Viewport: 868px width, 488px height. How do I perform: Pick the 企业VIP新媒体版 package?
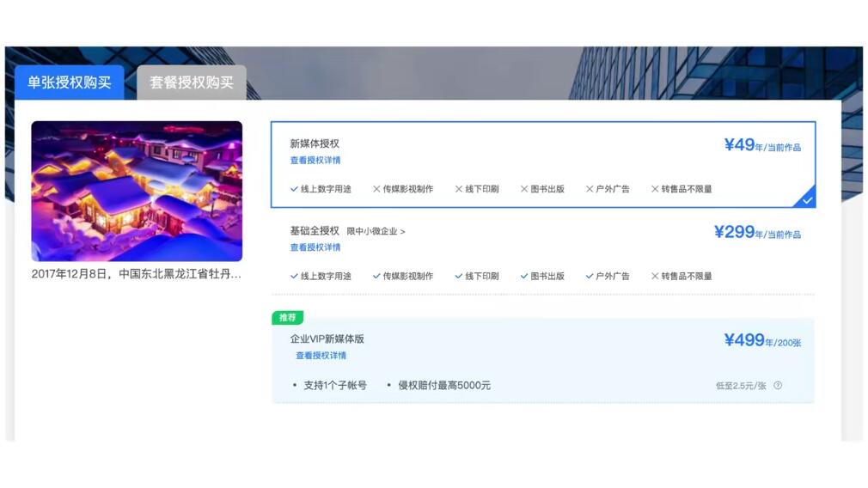(x=327, y=339)
